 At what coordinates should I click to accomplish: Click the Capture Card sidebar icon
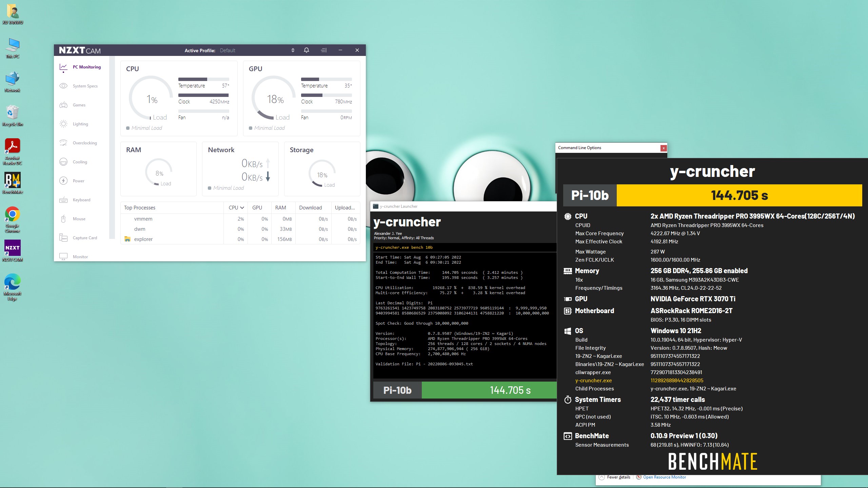tap(63, 238)
